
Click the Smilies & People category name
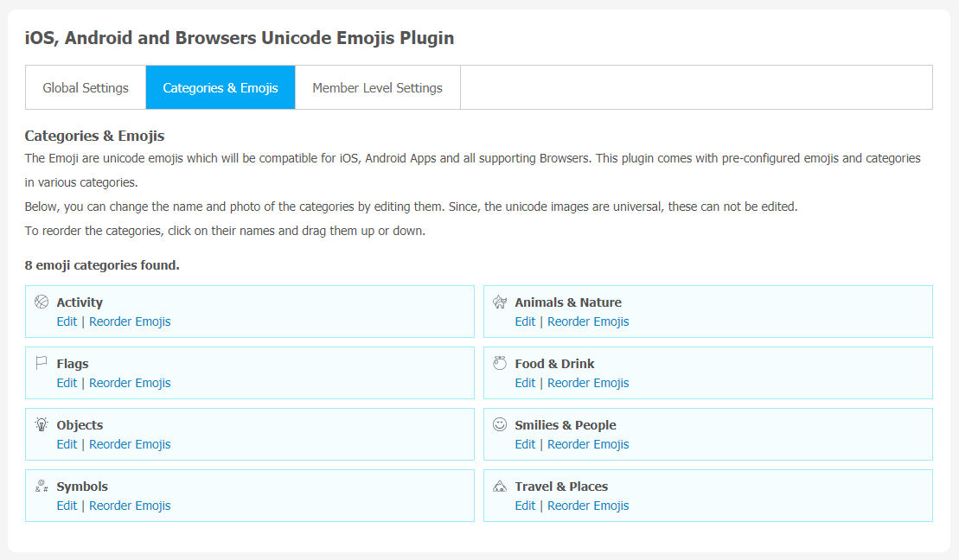(x=566, y=425)
